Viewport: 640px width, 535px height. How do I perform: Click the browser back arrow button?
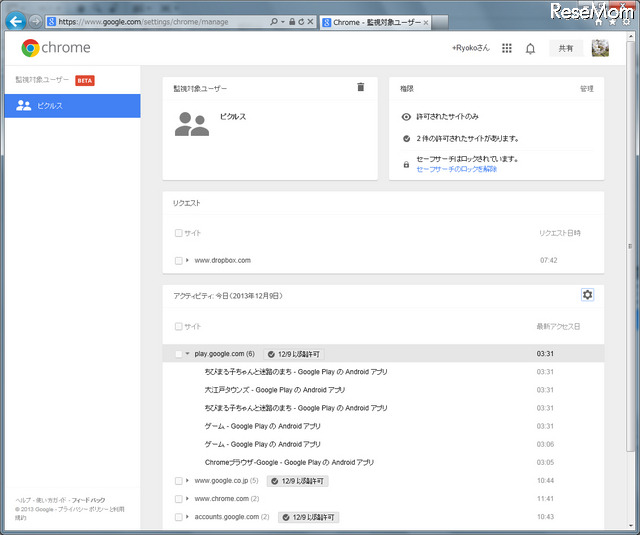point(16,21)
